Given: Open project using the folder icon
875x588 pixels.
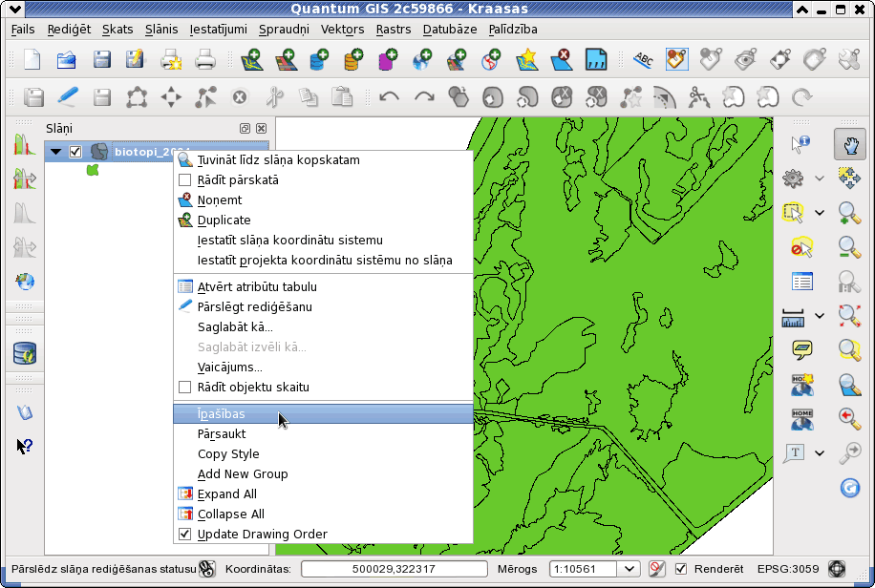Looking at the screenshot, I should click(67, 59).
